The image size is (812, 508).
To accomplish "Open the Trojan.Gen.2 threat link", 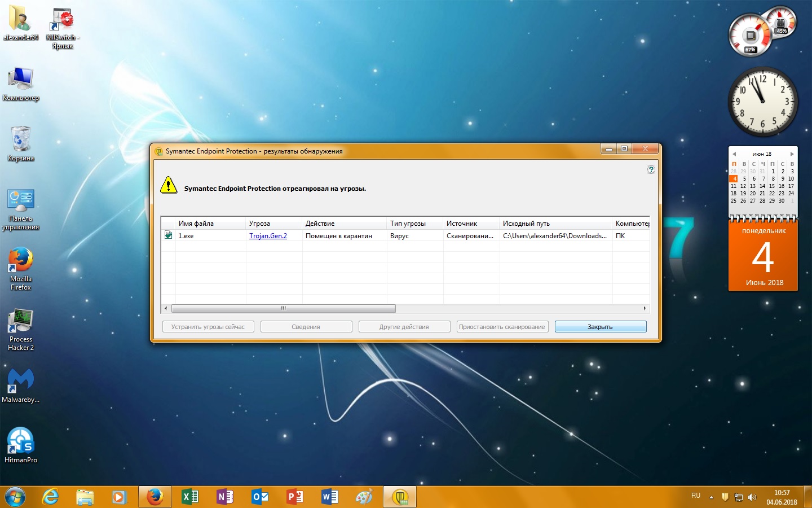I will (x=268, y=236).
